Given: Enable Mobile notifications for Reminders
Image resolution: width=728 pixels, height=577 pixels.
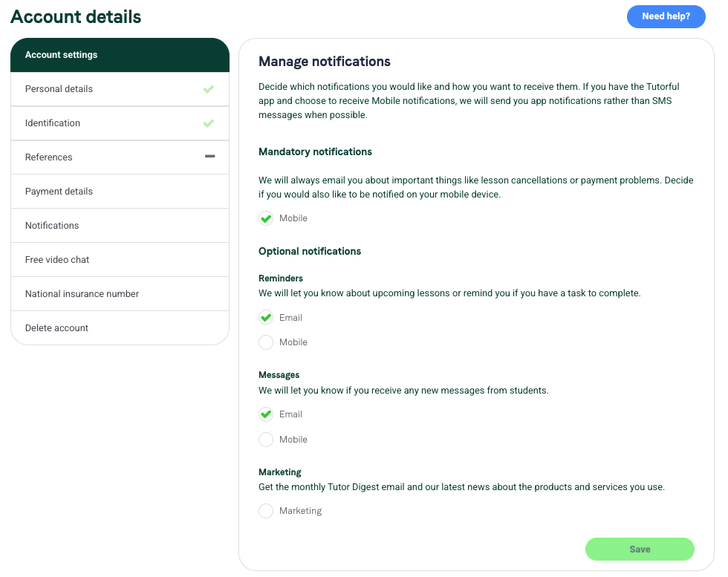Looking at the screenshot, I should 266,342.
